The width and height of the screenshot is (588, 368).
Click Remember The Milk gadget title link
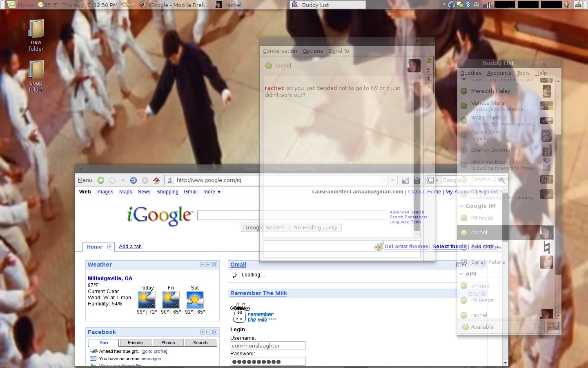[x=258, y=293]
